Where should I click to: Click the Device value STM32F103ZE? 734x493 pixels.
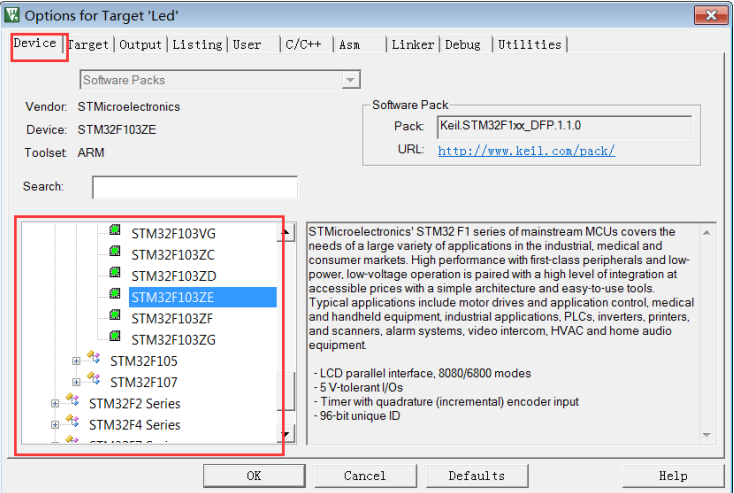pos(117,130)
